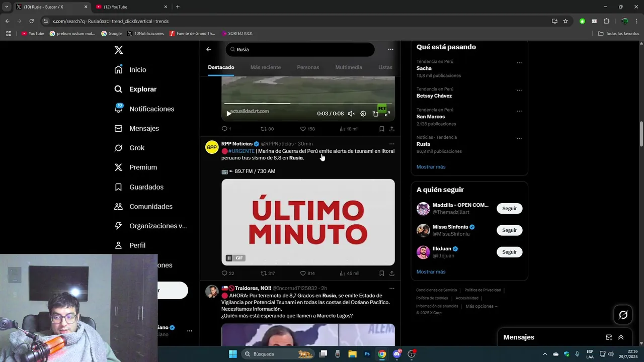The image size is (644, 362).
Task: Reply to RPP Noticias post with 22 comments
Action: pyautogui.click(x=228, y=274)
